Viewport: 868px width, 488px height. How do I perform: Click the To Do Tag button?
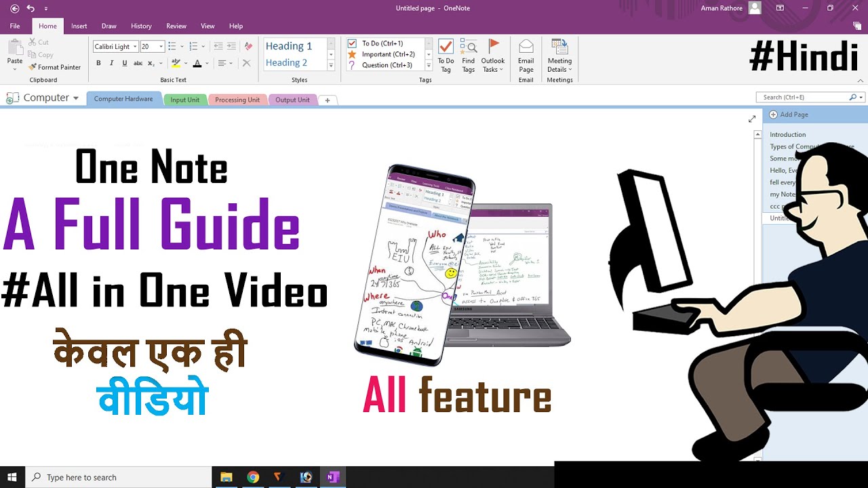(446, 56)
